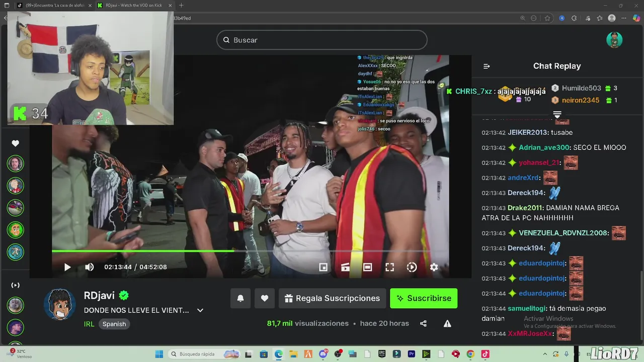Open Epic Games Launcher from taskbar
644x362 pixels.
pos(382,354)
